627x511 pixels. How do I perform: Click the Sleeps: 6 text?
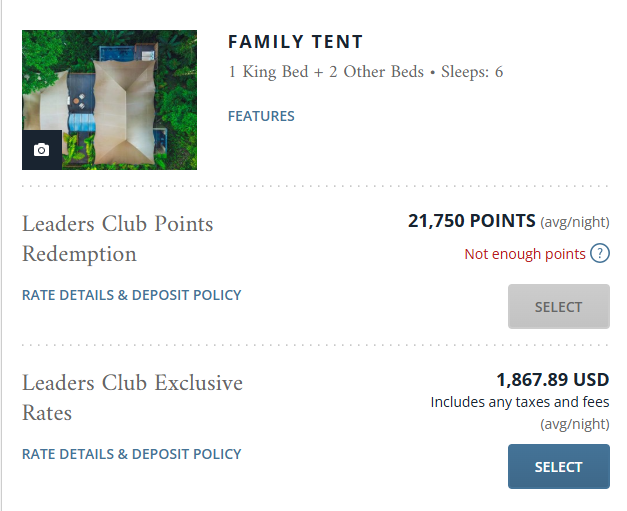click(x=472, y=72)
